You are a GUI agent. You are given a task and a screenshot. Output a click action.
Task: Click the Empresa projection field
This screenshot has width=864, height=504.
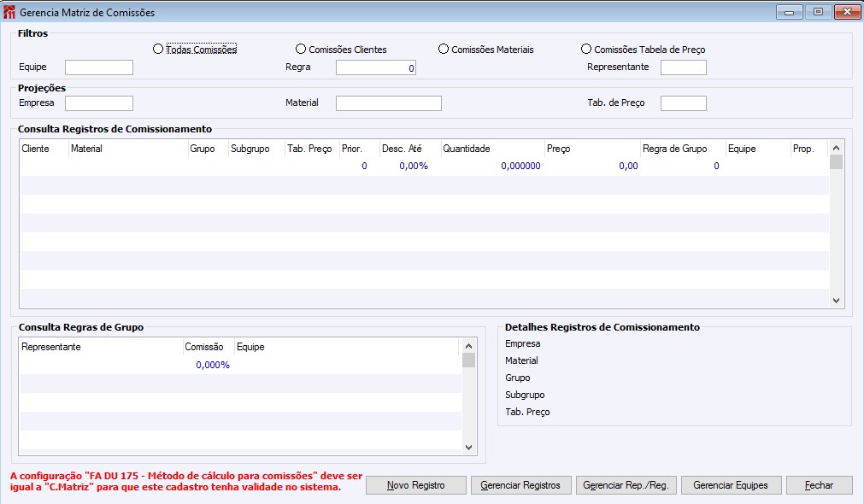(x=99, y=103)
